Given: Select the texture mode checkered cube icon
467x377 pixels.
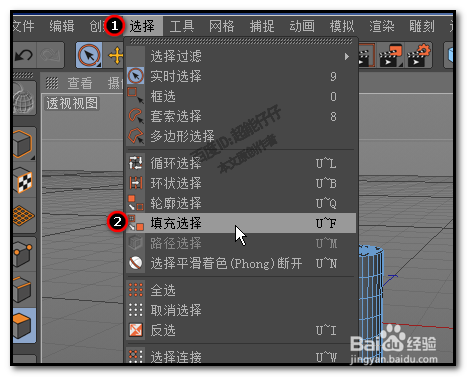Looking at the screenshot, I should click(23, 181).
